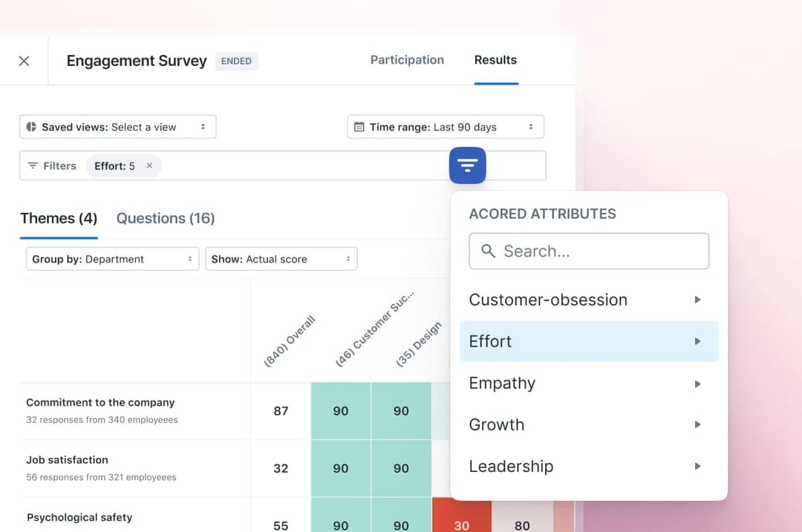Switch to the Participation tab

[x=407, y=60]
